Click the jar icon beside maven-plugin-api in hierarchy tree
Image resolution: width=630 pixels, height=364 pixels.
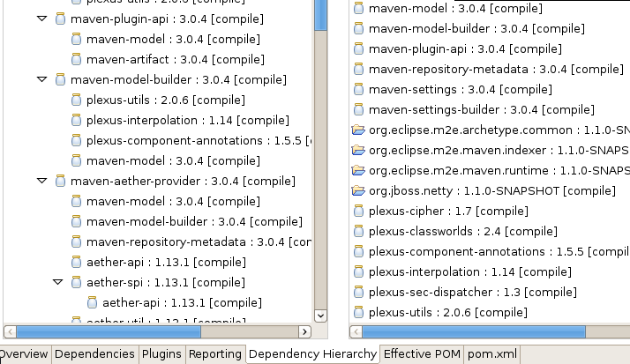(60, 19)
